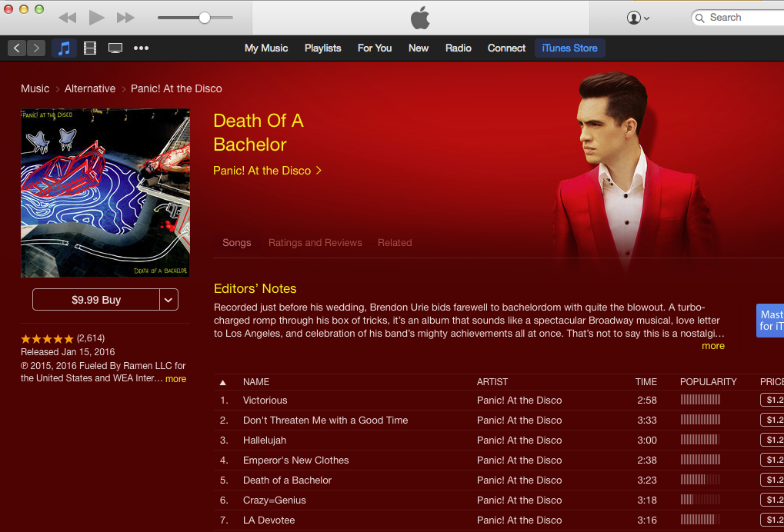Image resolution: width=784 pixels, height=532 pixels.
Task: Click the yellow Panic! At the Disco artist link
Action: 267,171
